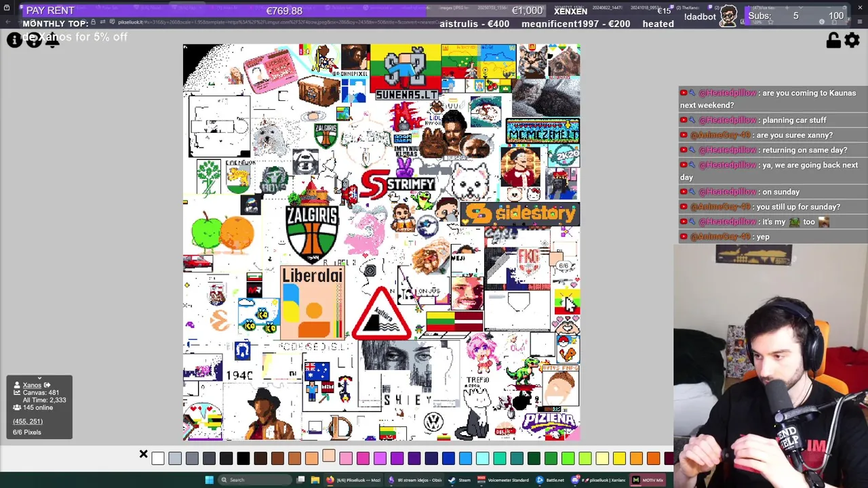This screenshot has width=868, height=488.
Task: Click the 145 online users icon
Action: (x=17, y=407)
